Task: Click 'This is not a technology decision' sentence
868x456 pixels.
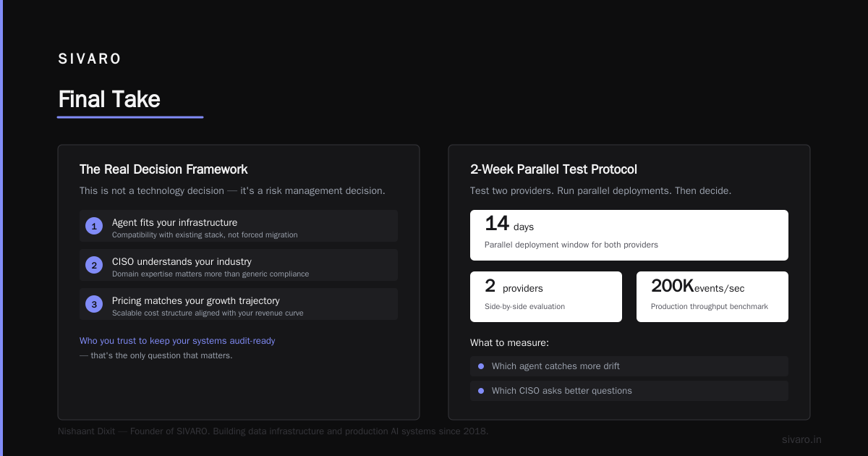Action: coord(232,191)
